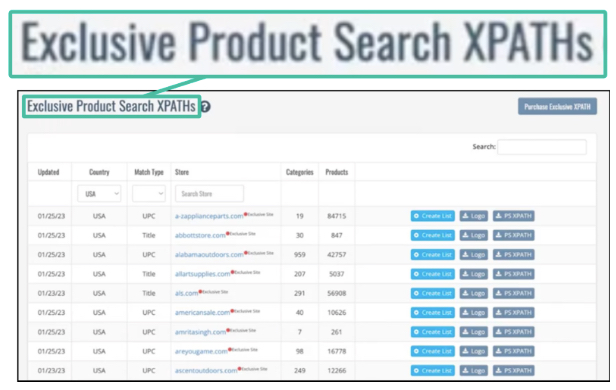Download Logo for ascentoutdoors.com row
This screenshot has width=616, height=390.
[x=473, y=370]
